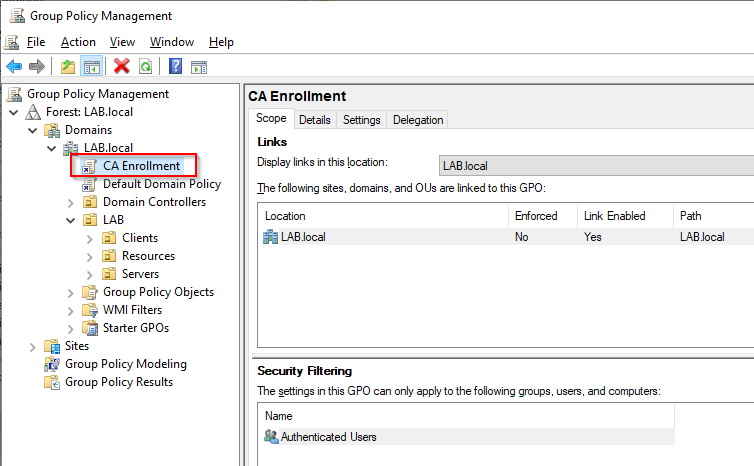Switch to the Delegation tab
The height and width of the screenshot is (466, 754).
click(418, 120)
